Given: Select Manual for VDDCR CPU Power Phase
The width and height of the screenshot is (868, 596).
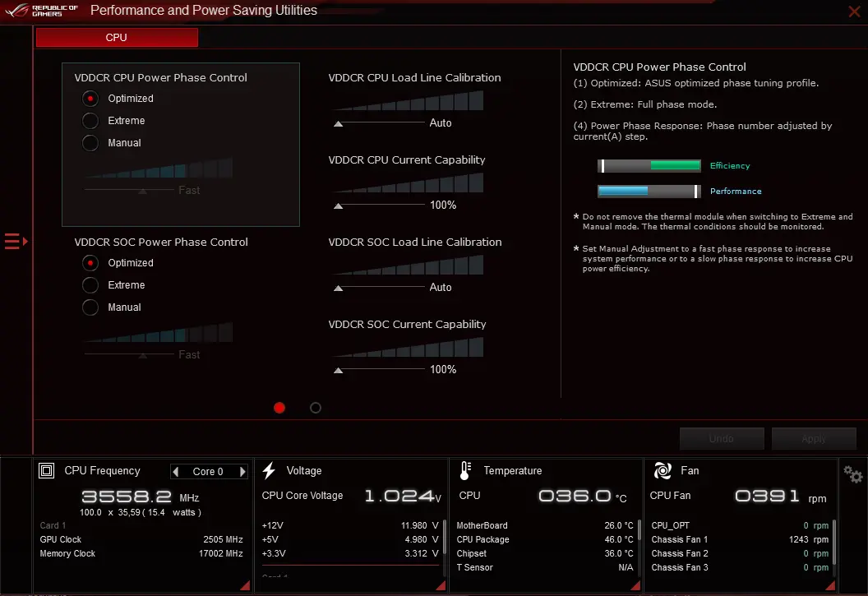Looking at the screenshot, I should pyautogui.click(x=90, y=143).
